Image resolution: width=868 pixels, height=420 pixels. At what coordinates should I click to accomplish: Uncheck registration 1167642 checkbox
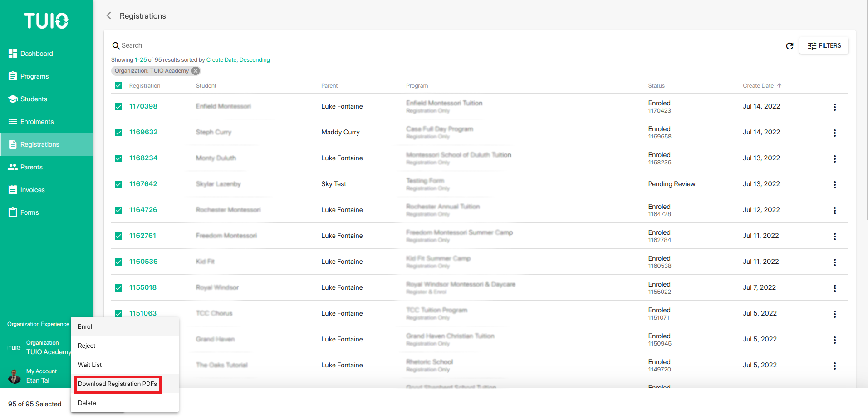click(x=118, y=184)
